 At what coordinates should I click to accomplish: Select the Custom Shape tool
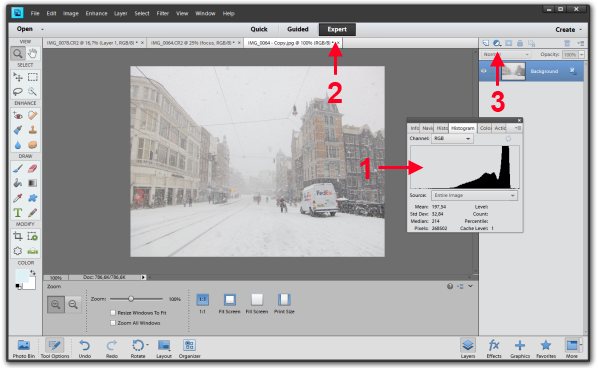[x=33, y=198]
